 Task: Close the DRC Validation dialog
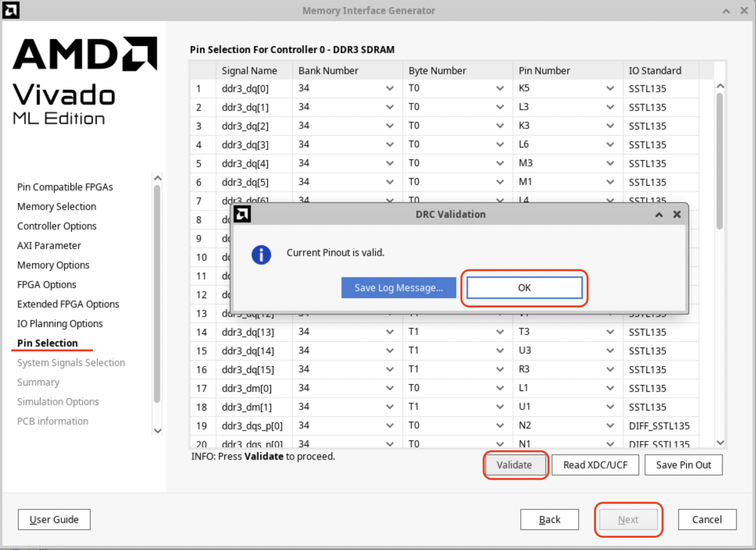(677, 214)
